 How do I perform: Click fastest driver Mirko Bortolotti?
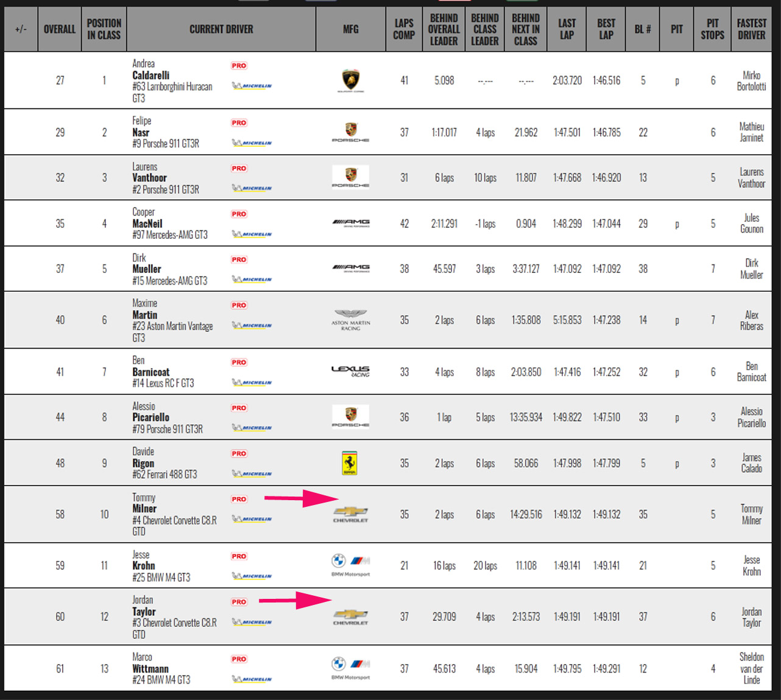[x=751, y=80]
